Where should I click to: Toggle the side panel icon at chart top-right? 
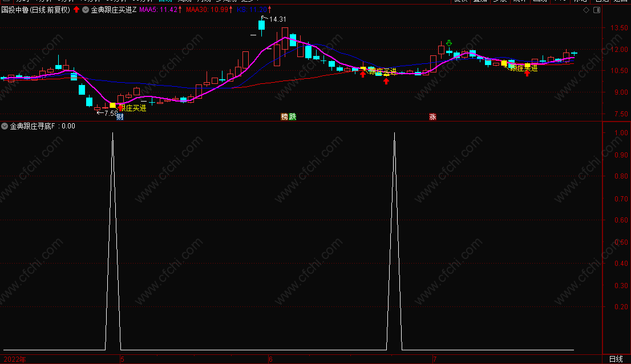597,10
